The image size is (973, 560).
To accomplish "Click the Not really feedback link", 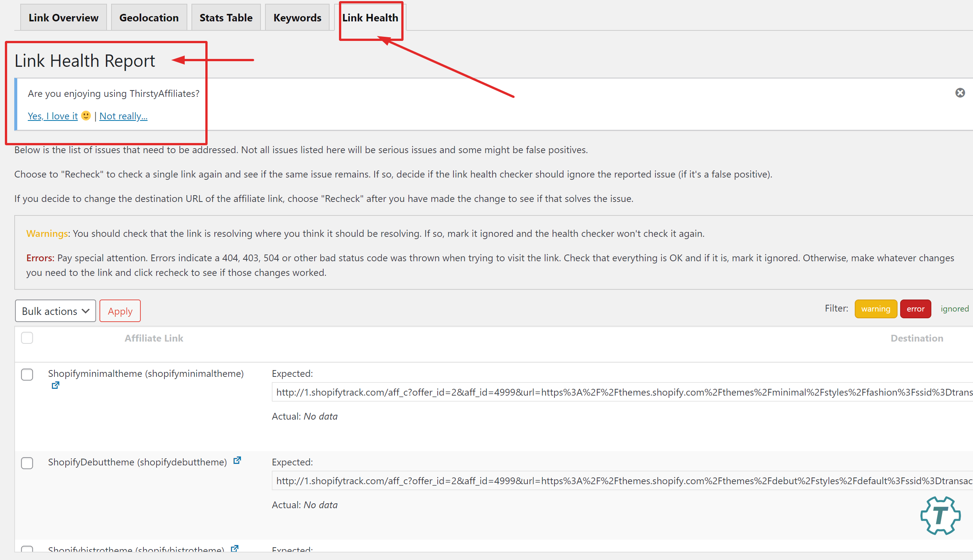I will pyautogui.click(x=124, y=116).
